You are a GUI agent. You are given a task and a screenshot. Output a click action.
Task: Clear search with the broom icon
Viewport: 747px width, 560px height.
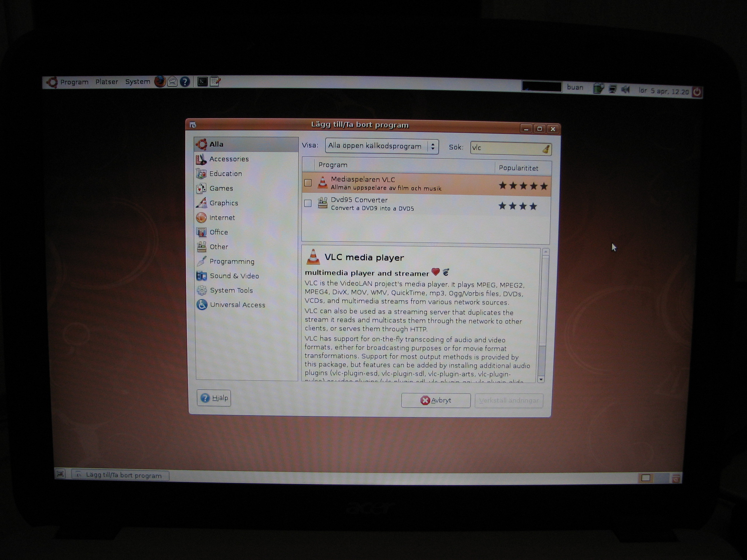[x=546, y=149]
